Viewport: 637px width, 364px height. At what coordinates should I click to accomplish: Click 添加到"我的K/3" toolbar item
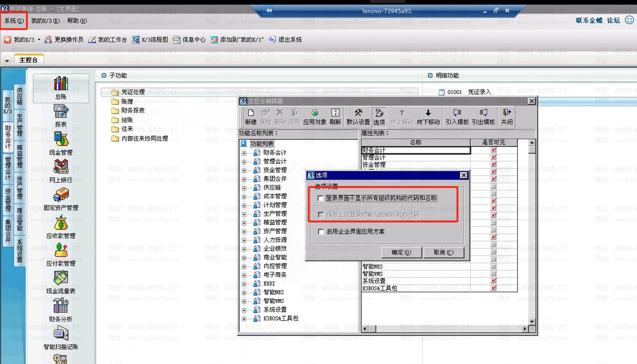pos(237,39)
